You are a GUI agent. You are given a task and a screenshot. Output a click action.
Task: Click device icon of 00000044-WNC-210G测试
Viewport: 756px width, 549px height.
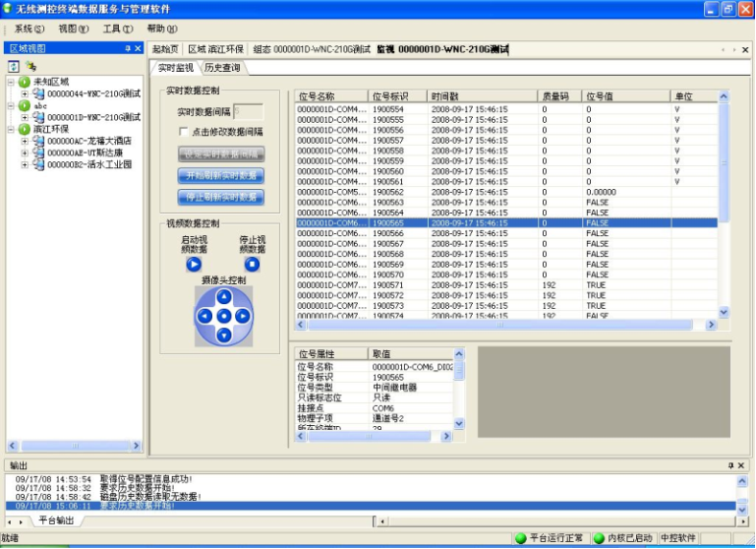click(x=38, y=93)
